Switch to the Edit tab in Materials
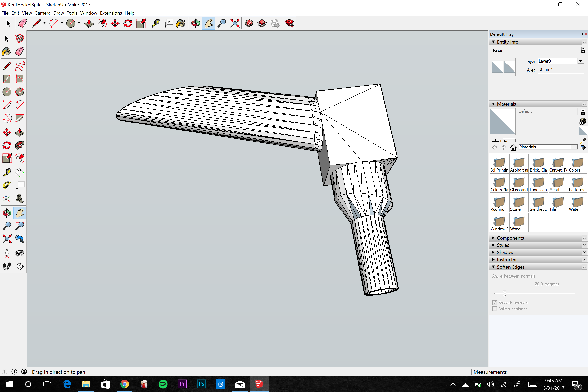Image resolution: width=588 pixels, height=392 pixels. (x=507, y=141)
